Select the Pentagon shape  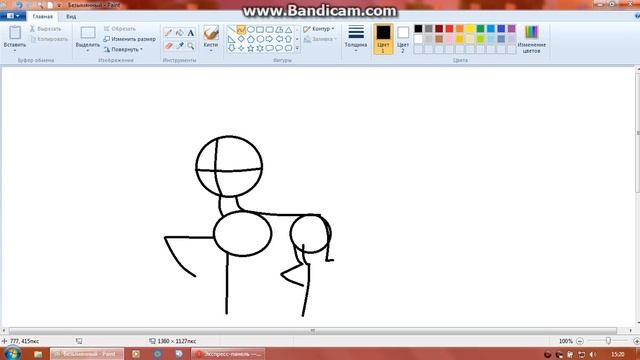point(251,39)
